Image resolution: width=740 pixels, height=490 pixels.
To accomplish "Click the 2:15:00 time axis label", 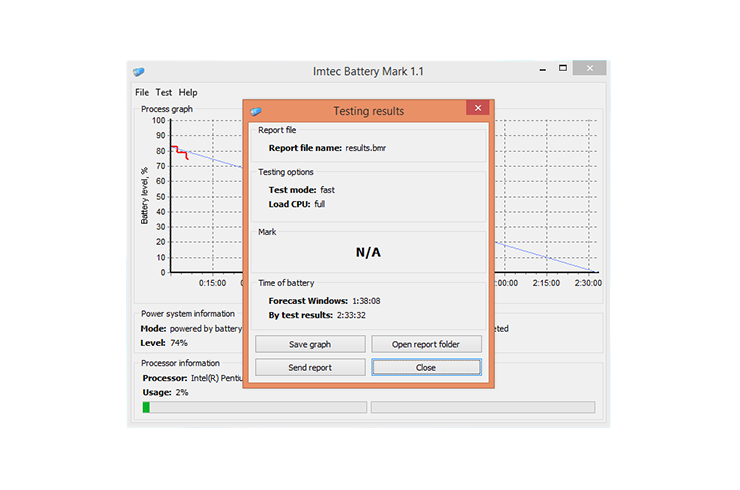I will pyautogui.click(x=546, y=283).
